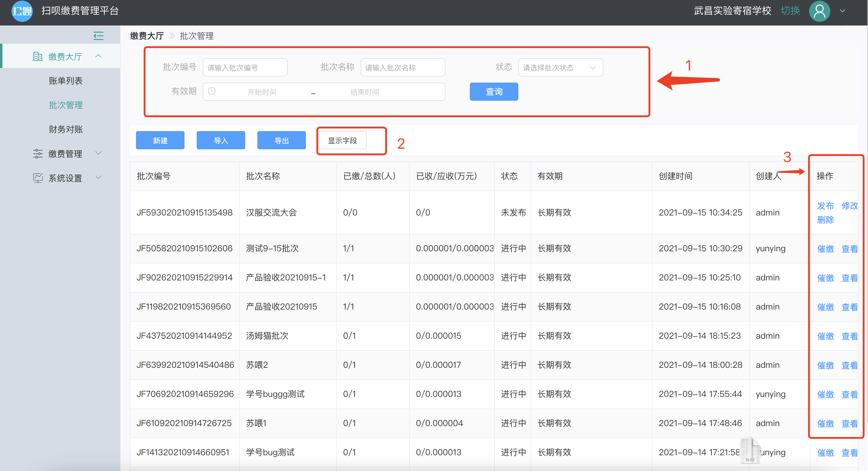Click 查看 for 学号buggg测试
Image resolution: width=868 pixels, height=471 pixels.
pyautogui.click(x=850, y=395)
